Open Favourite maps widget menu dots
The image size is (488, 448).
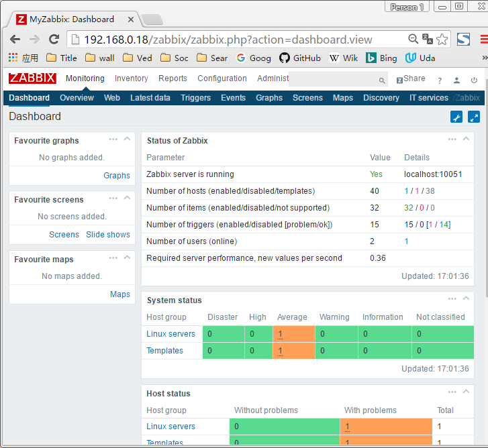(113, 258)
